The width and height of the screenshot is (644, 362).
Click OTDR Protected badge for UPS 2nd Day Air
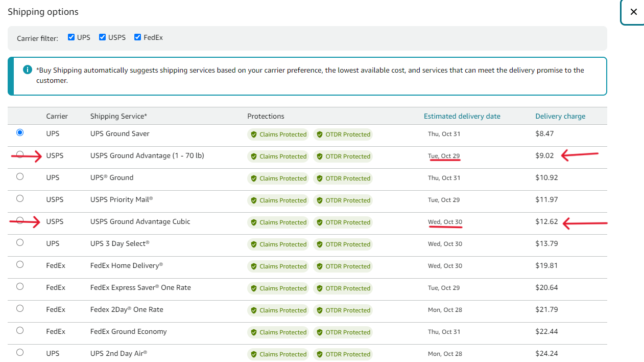point(343,354)
